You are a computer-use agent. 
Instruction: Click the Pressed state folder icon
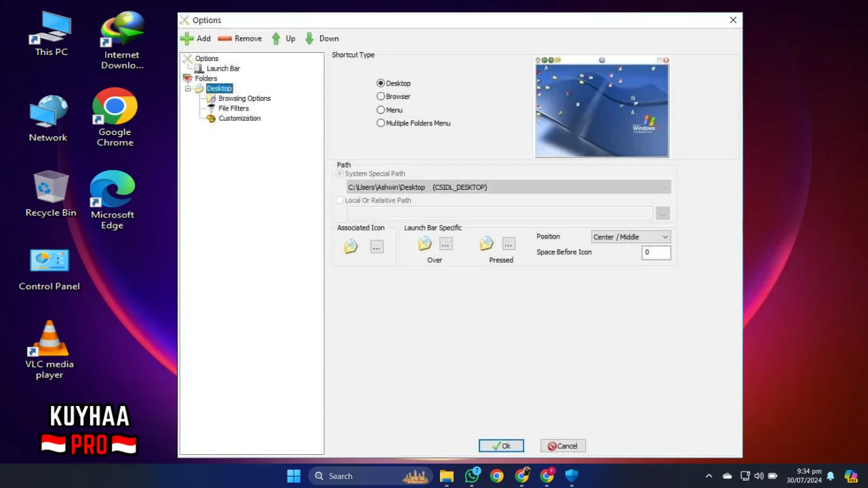(x=487, y=243)
